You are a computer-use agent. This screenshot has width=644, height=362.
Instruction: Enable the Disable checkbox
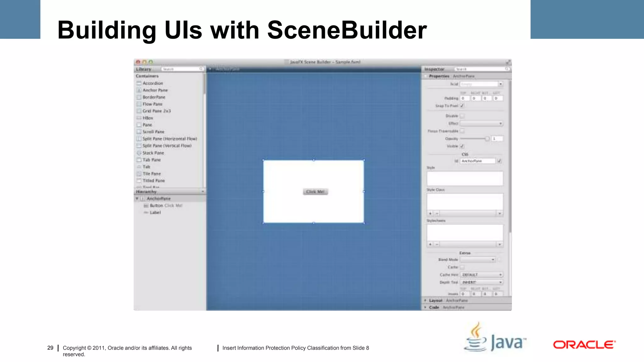point(462,116)
